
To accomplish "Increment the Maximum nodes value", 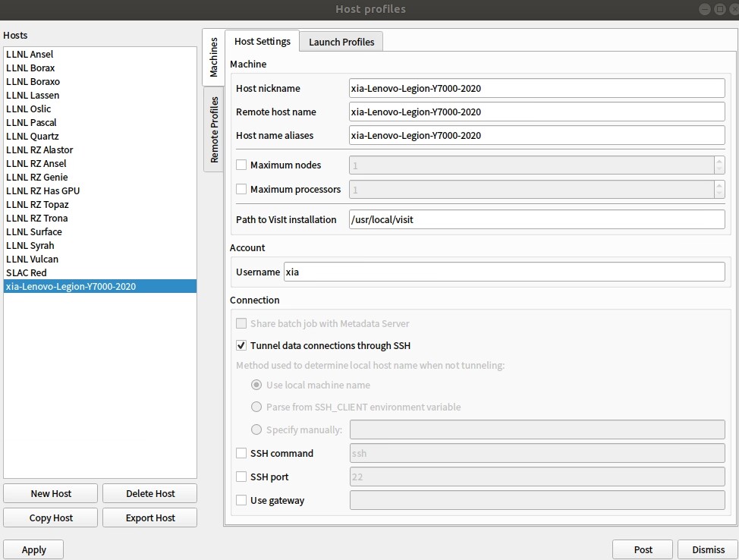I will (721, 161).
